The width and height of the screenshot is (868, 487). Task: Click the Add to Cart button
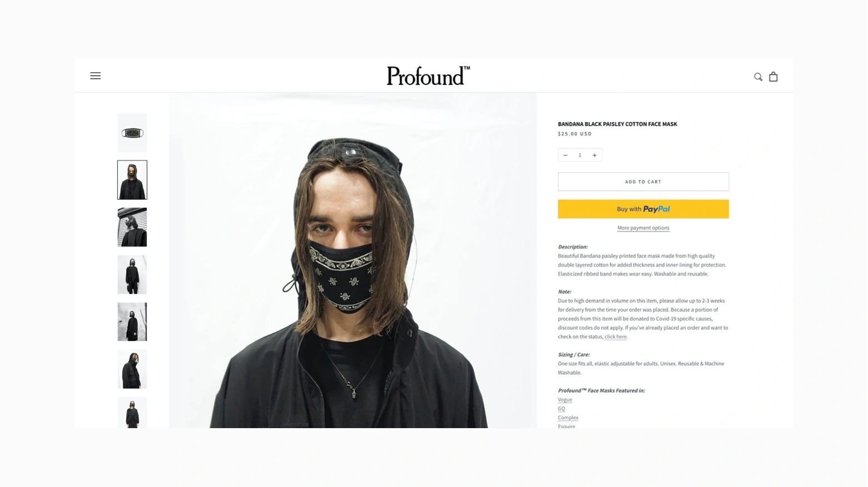643,182
